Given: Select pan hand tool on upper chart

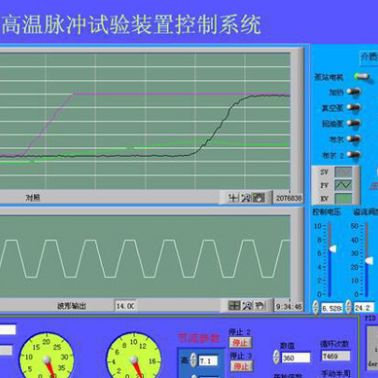Looking at the screenshot, I should point(259,198).
